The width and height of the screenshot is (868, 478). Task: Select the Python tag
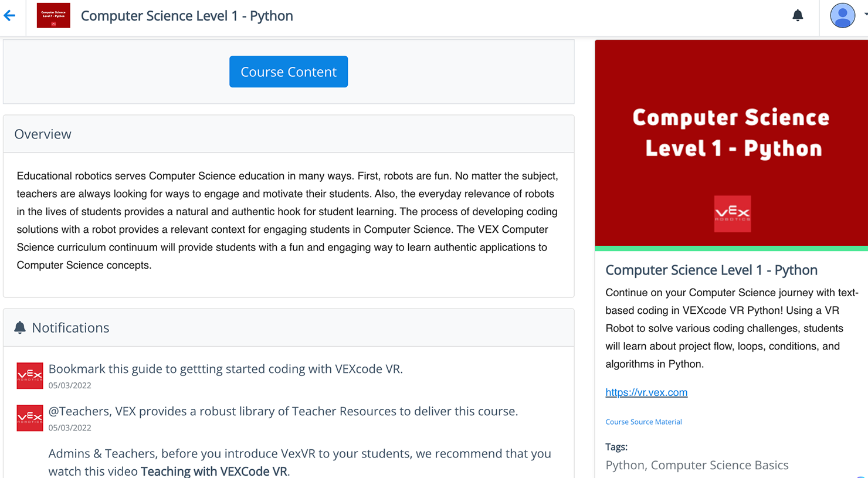point(625,465)
